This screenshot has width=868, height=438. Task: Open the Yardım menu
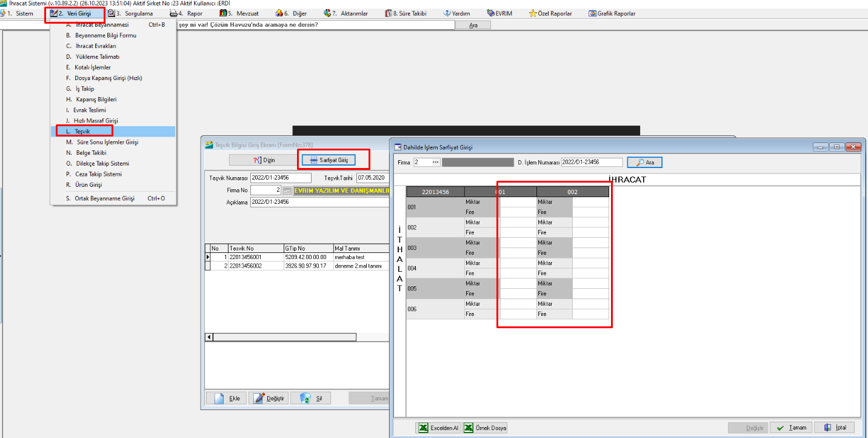pyautogui.click(x=456, y=13)
